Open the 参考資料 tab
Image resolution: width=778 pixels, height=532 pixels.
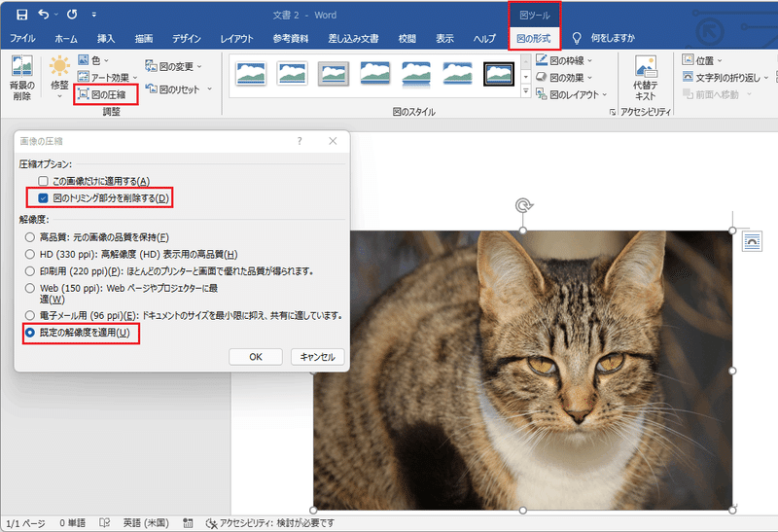pos(291,38)
